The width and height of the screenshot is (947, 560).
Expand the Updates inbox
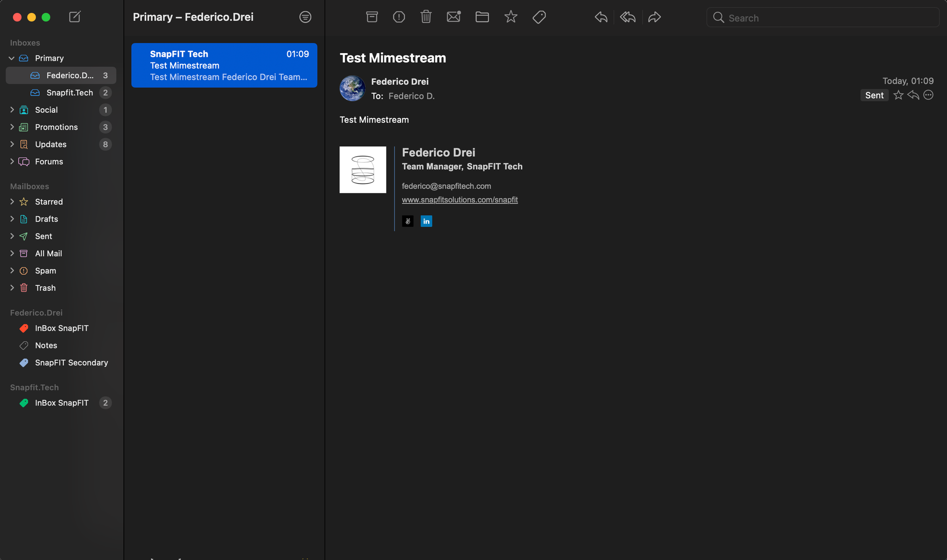12,144
